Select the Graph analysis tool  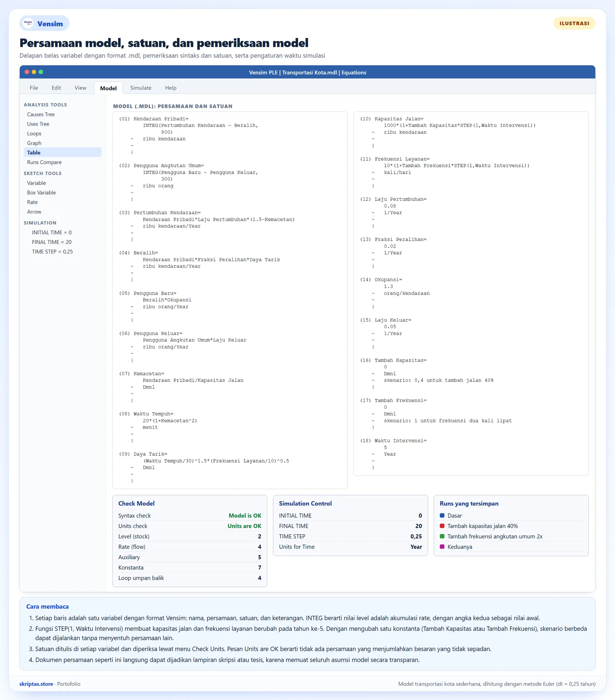point(62,143)
